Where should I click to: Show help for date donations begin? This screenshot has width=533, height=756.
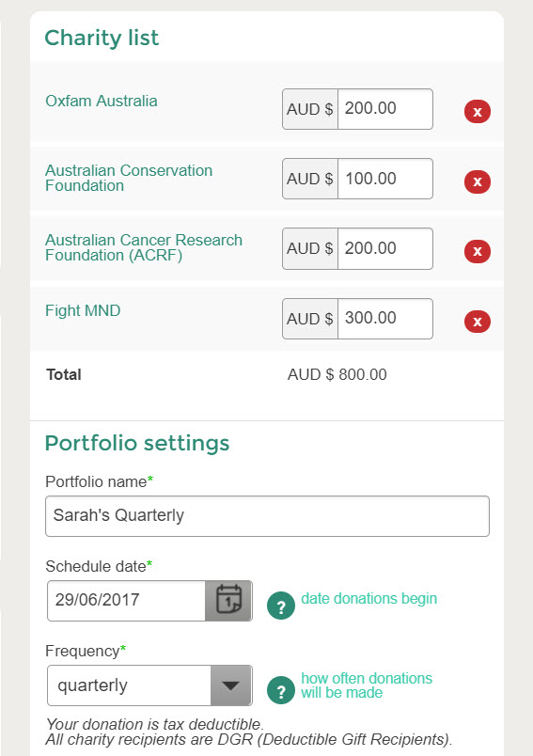click(x=281, y=606)
